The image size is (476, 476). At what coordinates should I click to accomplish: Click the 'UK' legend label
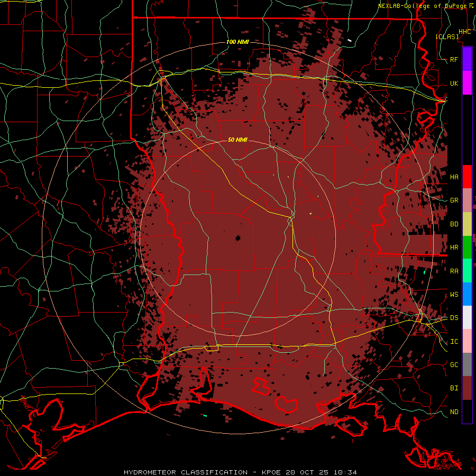click(x=454, y=83)
